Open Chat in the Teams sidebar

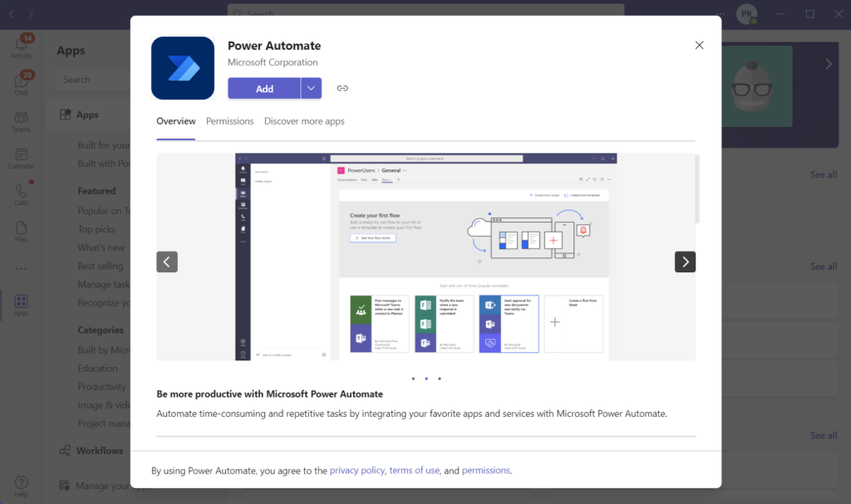coord(21,84)
